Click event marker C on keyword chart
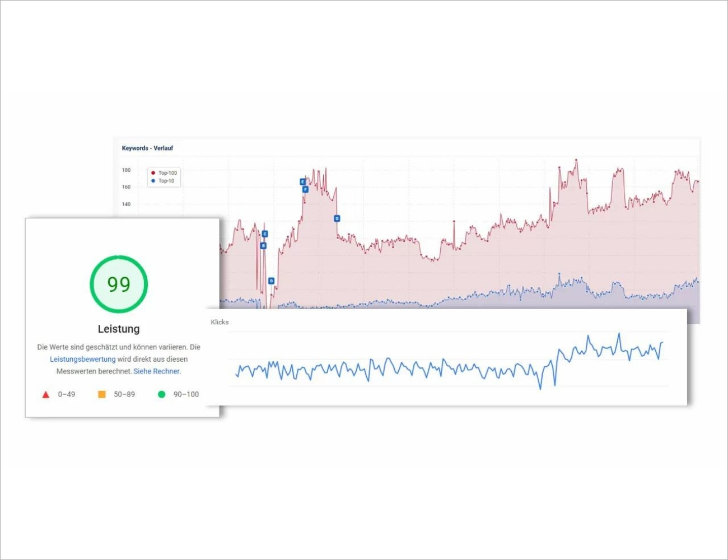This screenshot has width=728, height=560. tap(265, 234)
